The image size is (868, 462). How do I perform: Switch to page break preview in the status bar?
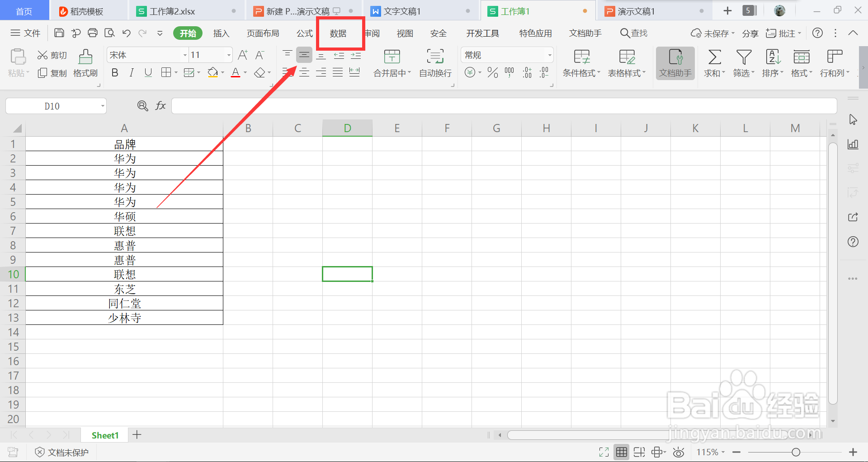tap(639, 452)
